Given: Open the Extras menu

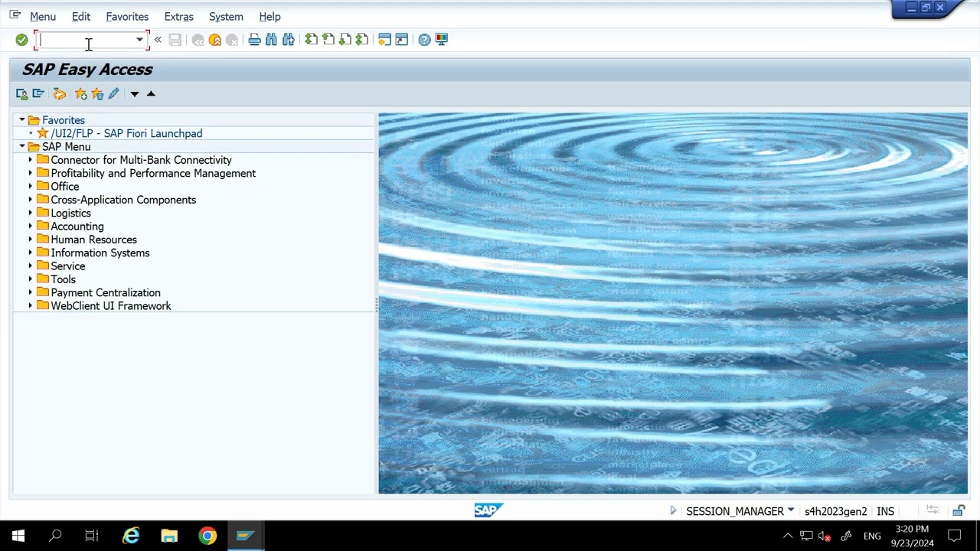Looking at the screenshot, I should [178, 17].
